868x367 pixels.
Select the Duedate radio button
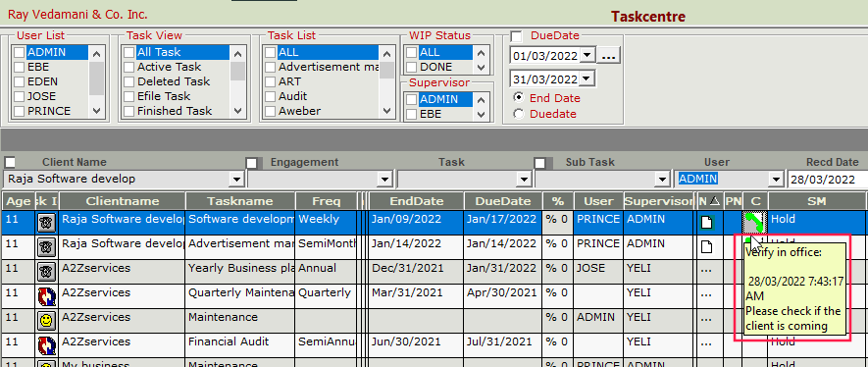(x=519, y=114)
